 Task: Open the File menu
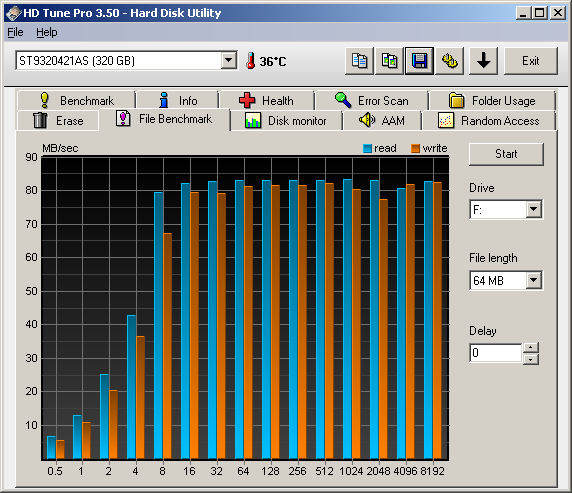[x=15, y=32]
